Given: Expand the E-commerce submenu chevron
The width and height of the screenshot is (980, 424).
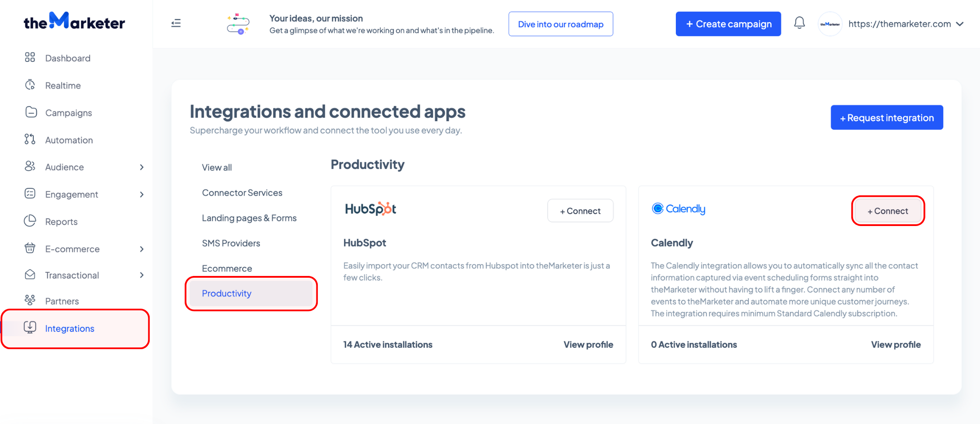Looking at the screenshot, I should click(141, 249).
